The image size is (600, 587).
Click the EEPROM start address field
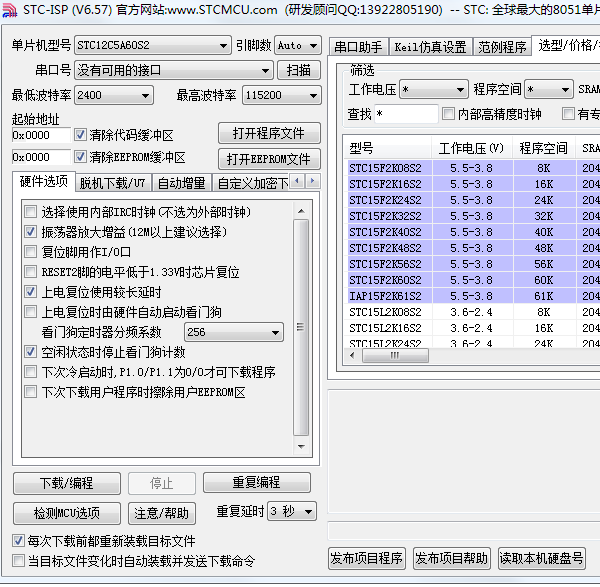coord(41,157)
